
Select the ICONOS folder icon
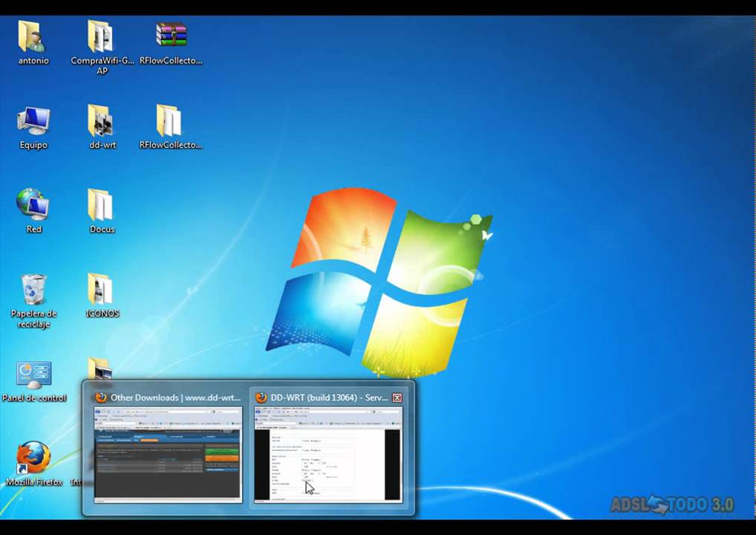click(x=100, y=290)
